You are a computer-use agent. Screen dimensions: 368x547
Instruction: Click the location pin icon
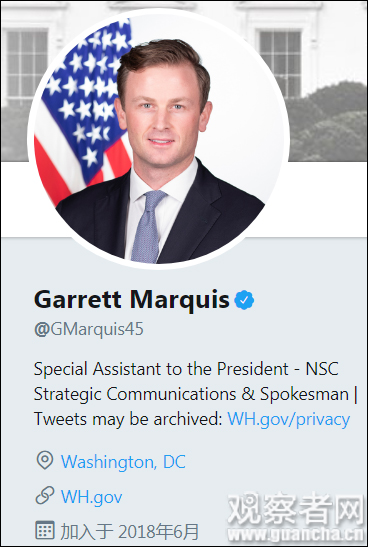click(x=45, y=460)
